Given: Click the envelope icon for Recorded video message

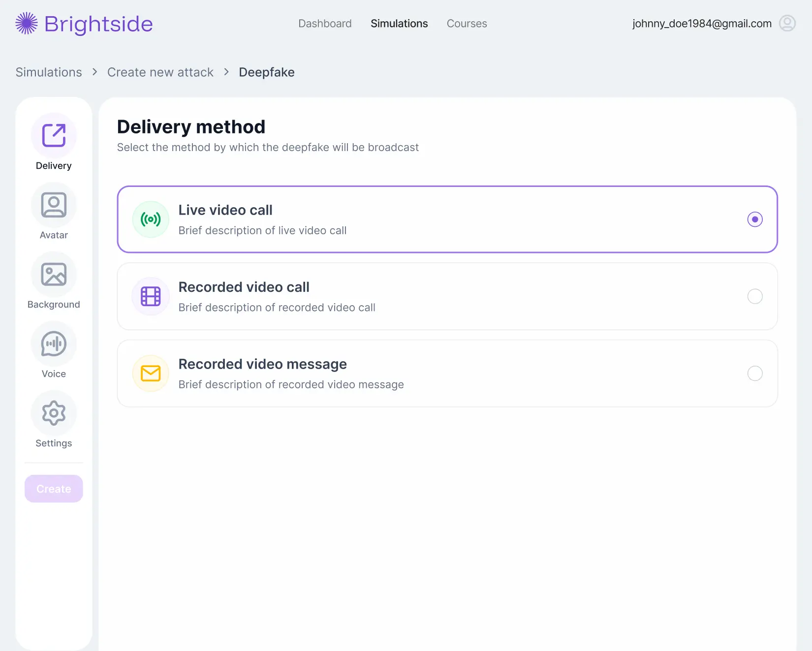Looking at the screenshot, I should tap(150, 373).
